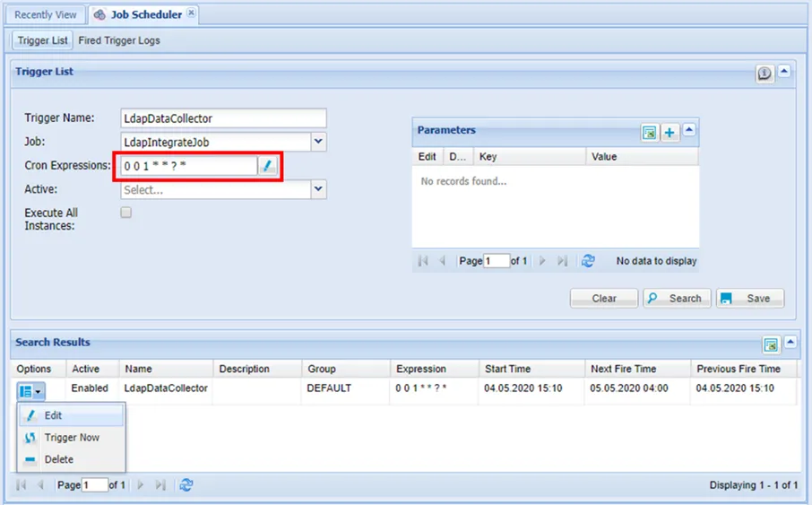Switch to the Recently View tab
This screenshot has height=505, width=812.
pyautogui.click(x=46, y=14)
